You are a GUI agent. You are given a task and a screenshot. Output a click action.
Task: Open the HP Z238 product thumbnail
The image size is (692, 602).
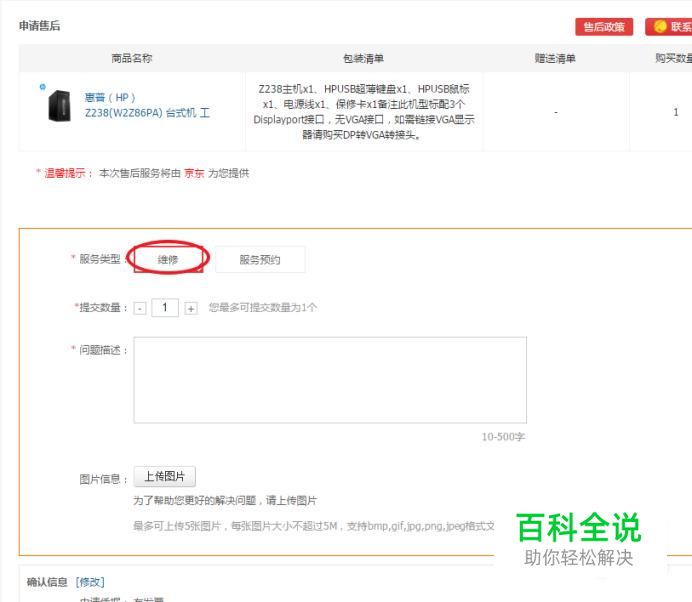coord(59,106)
